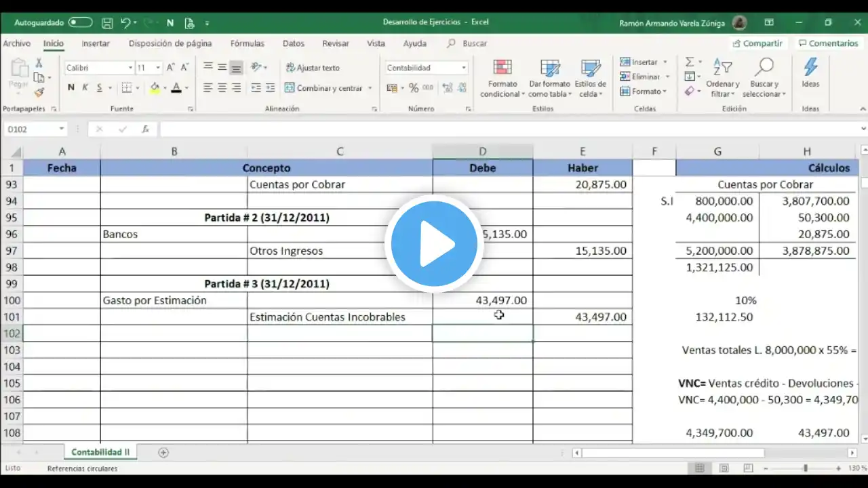Copy format with the paintbrush icon
This screenshot has width=868, height=488.
coord(39,92)
